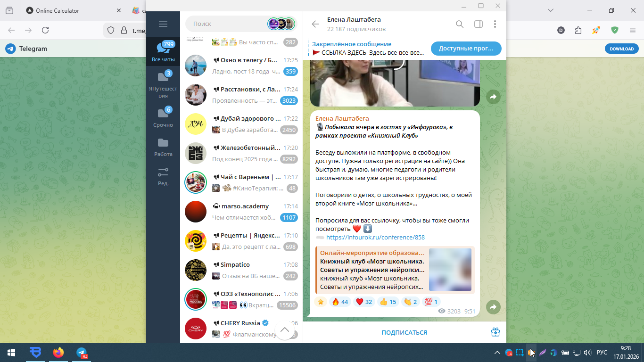Toggle the right info sidebar panel icon
Viewport: 644px width, 362px height.
pos(479,24)
